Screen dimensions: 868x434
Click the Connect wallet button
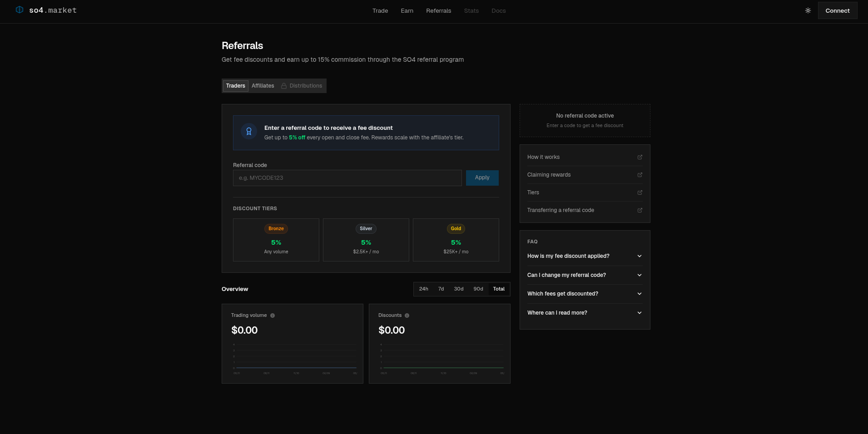coord(838,10)
